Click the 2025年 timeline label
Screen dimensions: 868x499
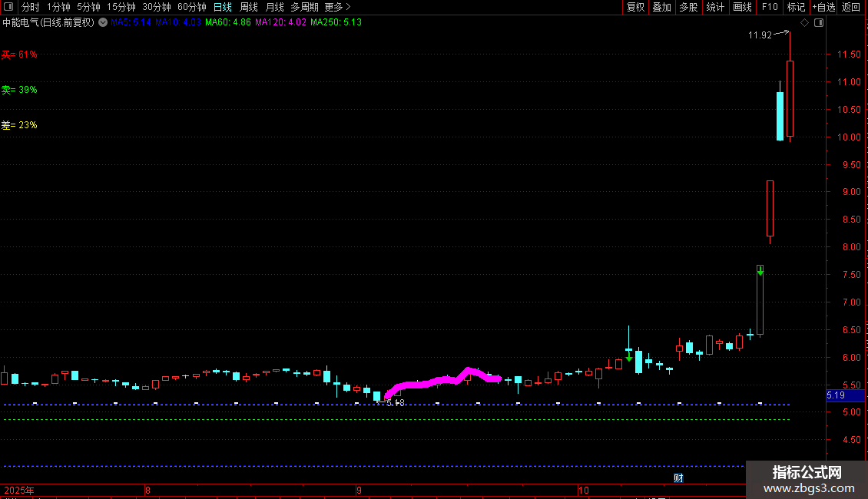tap(19, 490)
